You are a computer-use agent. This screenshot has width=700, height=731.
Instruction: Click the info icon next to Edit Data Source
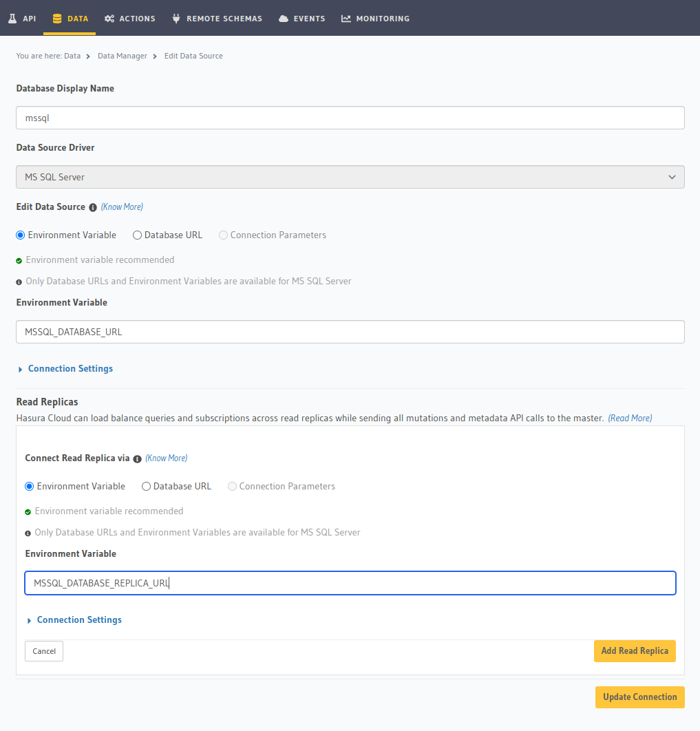[x=93, y=206]
